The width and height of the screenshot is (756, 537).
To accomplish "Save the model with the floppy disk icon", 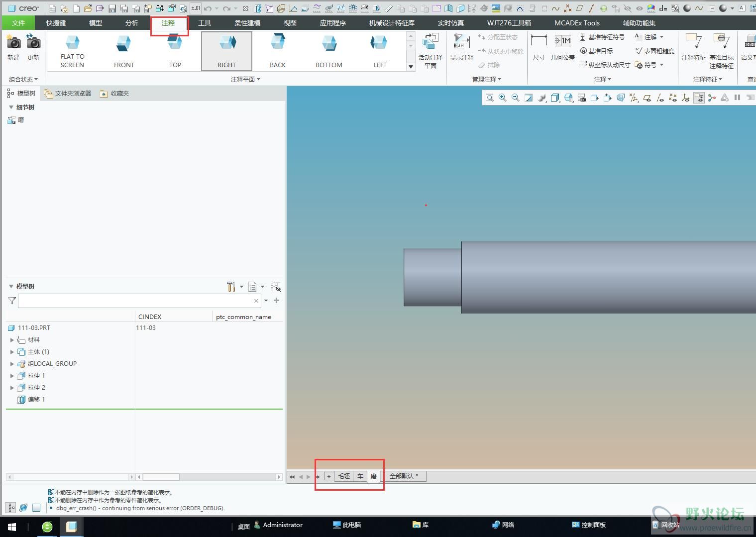I will (112, 8).
